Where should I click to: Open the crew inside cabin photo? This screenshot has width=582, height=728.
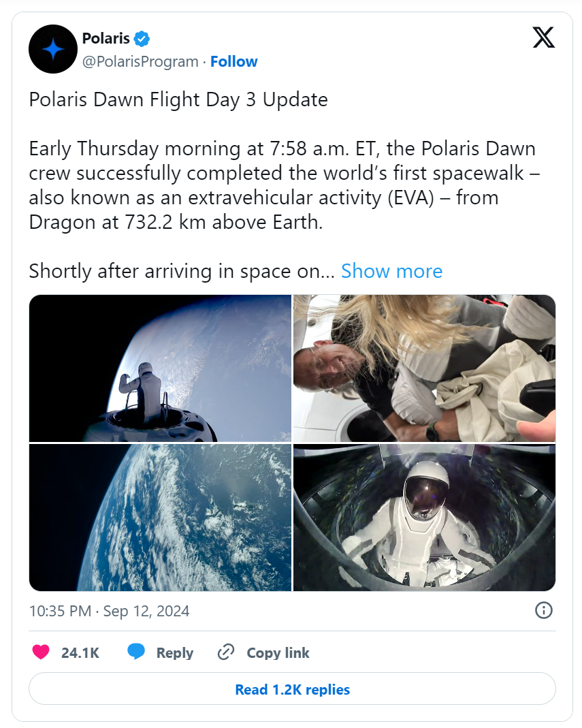pos(424,368)
